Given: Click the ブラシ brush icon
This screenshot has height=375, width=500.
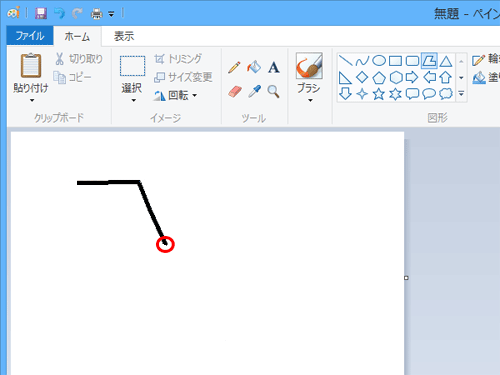Looking at the screenshot, I should [x=309, y=66].
